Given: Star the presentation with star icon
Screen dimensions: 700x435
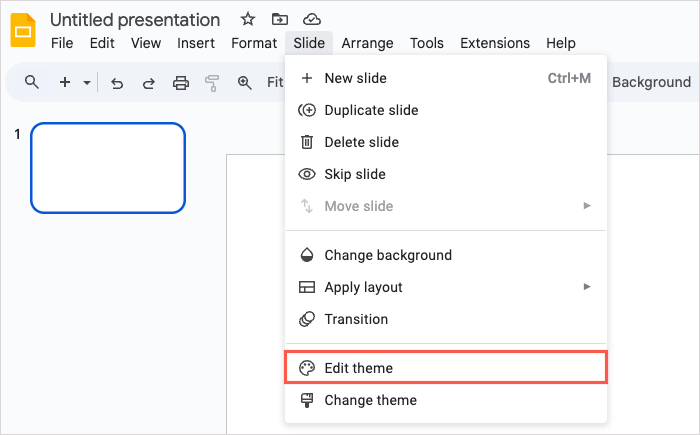Looking at the screenshot, I should pos(248,19).
